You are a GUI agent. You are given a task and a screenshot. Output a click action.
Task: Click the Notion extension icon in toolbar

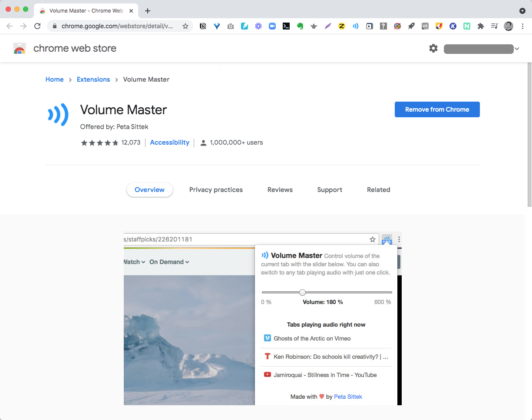click(203, 26)
